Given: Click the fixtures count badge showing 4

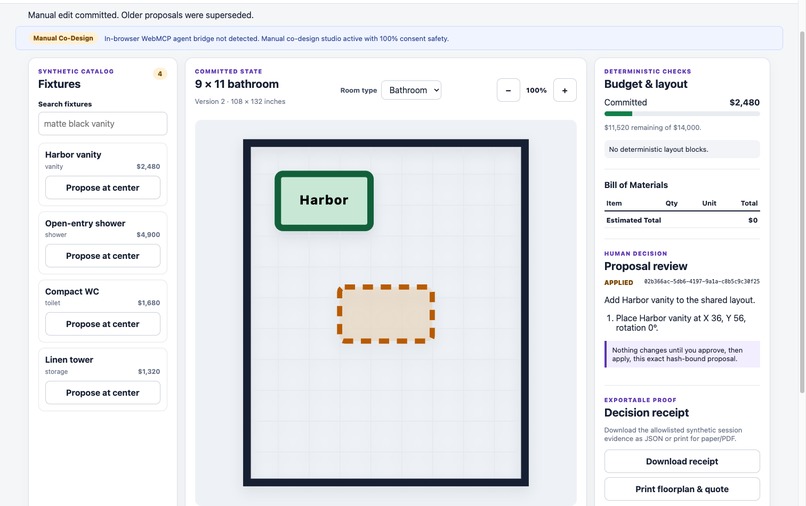Looking at the screenshot, I should pyautogui.click(x=160, y=74).
